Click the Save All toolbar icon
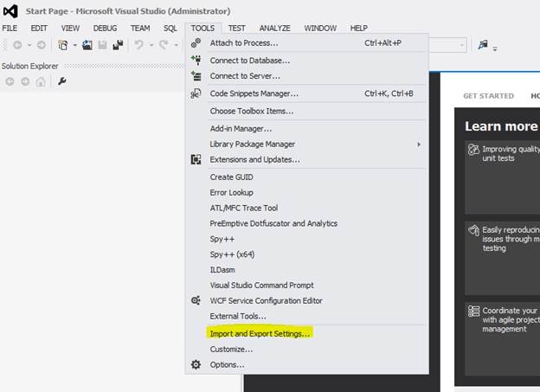Screen dimensions: 540x392 118,45
